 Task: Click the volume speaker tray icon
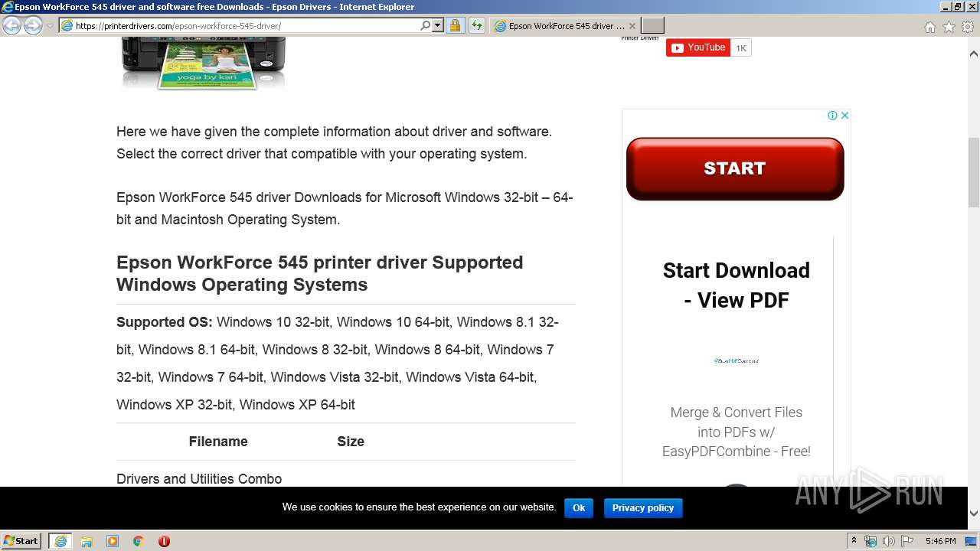[x=888, y=541]
